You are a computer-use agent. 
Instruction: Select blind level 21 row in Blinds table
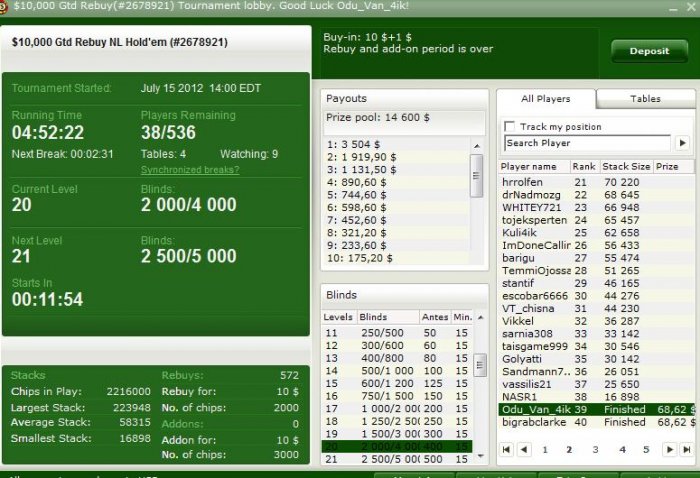[397, 459]
